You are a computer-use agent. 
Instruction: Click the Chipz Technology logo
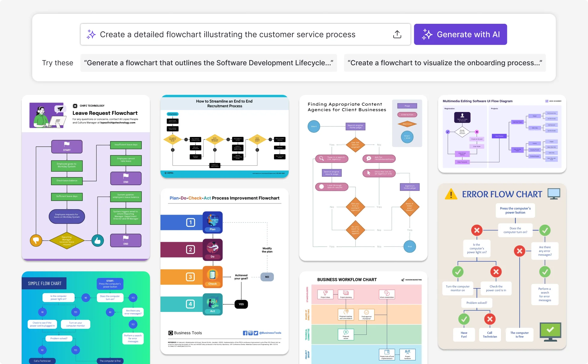click(75, 105)
